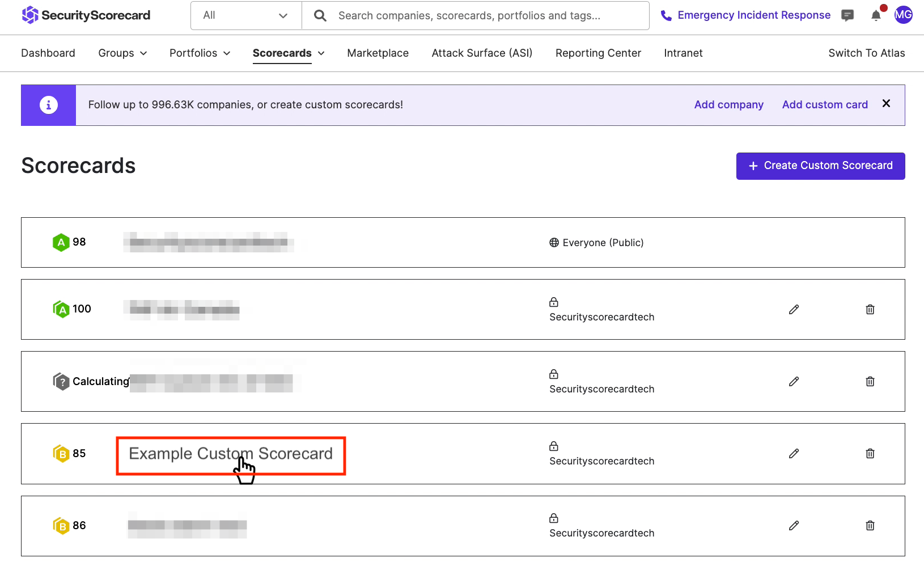Screen dimensions: 924x566
Task: Expand the Groups menu
Action: point(122,53)
